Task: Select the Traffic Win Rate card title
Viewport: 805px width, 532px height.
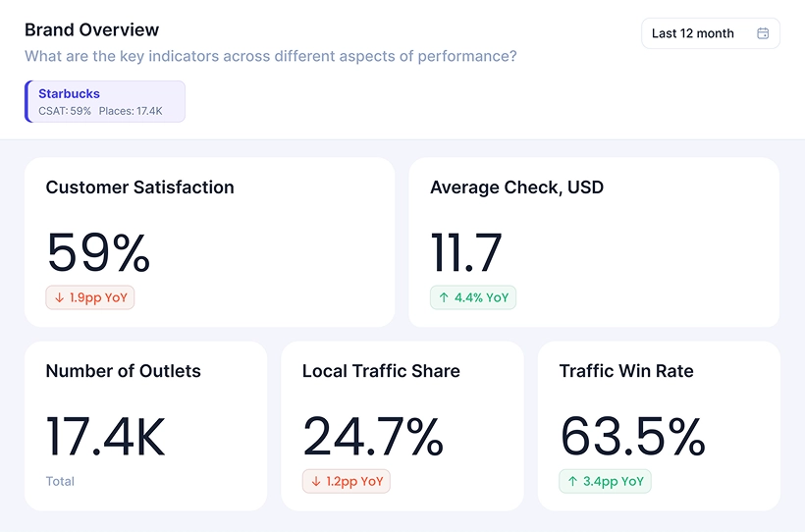Action: click(x=625, y=371)
